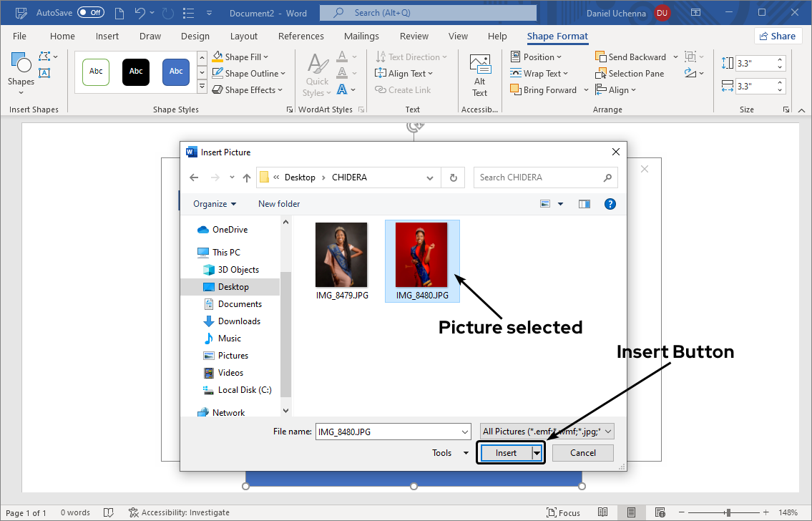Open the Mailings ribbon tab
Image resolution: width=812 pixels, height=521 pixels.
[x=361, y=36]
